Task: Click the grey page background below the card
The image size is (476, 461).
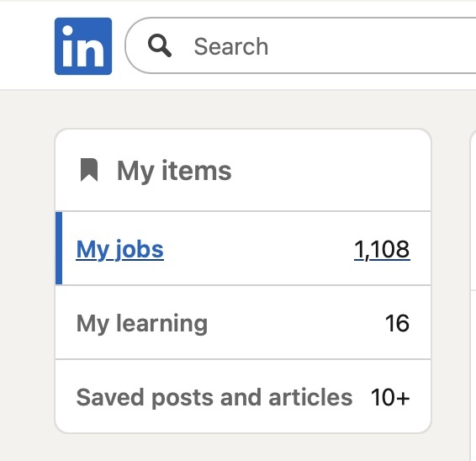Action: 243,448
